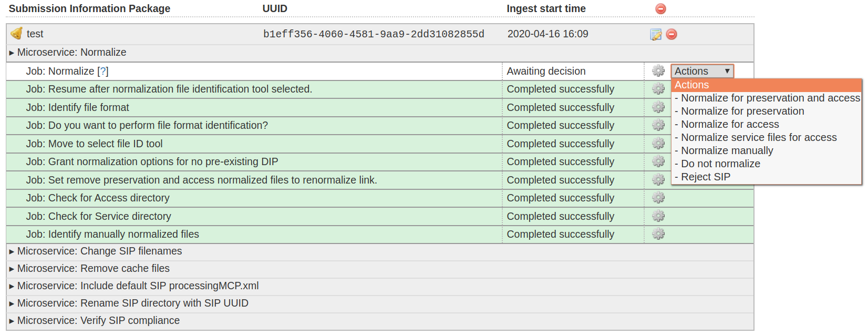Expand Microservice: Change SIP filenames
The height and width of the screenshot is (335, 868).
click(12, 251)
